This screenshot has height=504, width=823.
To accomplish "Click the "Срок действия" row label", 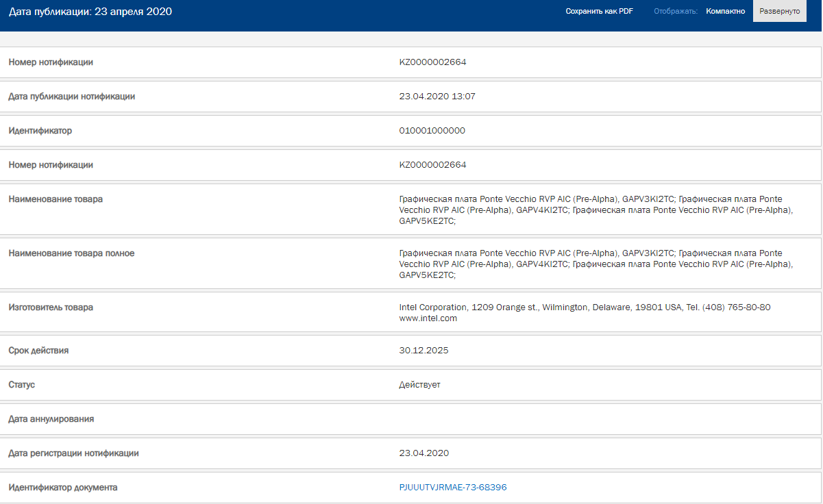I will coord(38,351).
